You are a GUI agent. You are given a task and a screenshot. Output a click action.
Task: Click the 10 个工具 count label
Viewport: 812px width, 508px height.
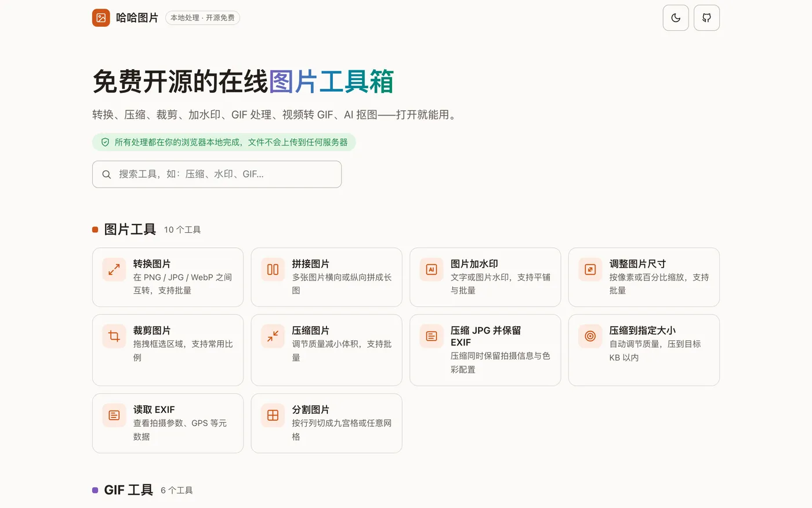coord(182,230)
